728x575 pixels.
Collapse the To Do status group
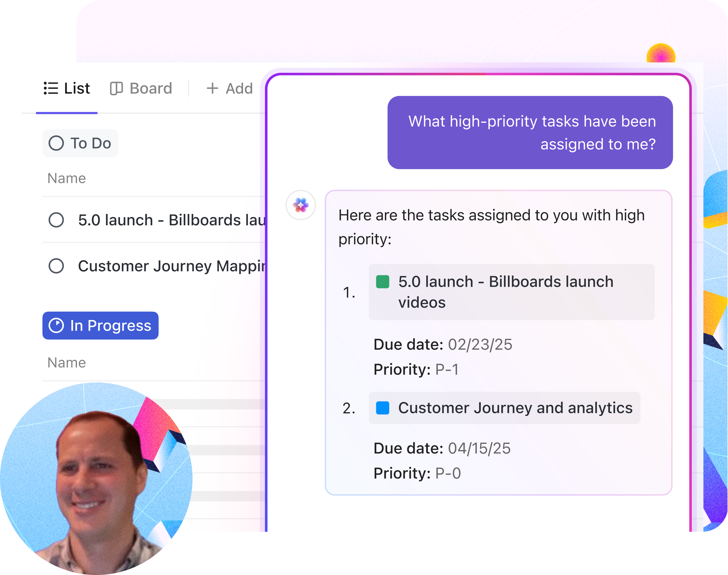tap(90, 143)
